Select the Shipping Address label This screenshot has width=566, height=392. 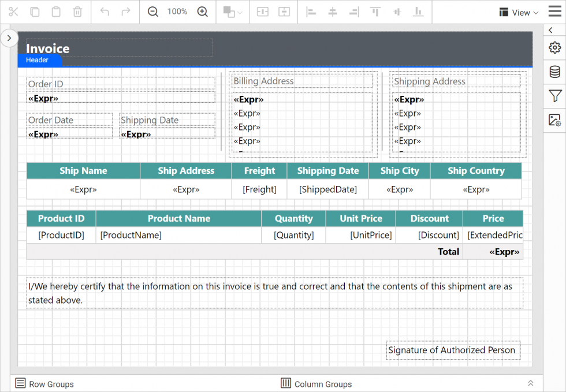pos(457,81)
